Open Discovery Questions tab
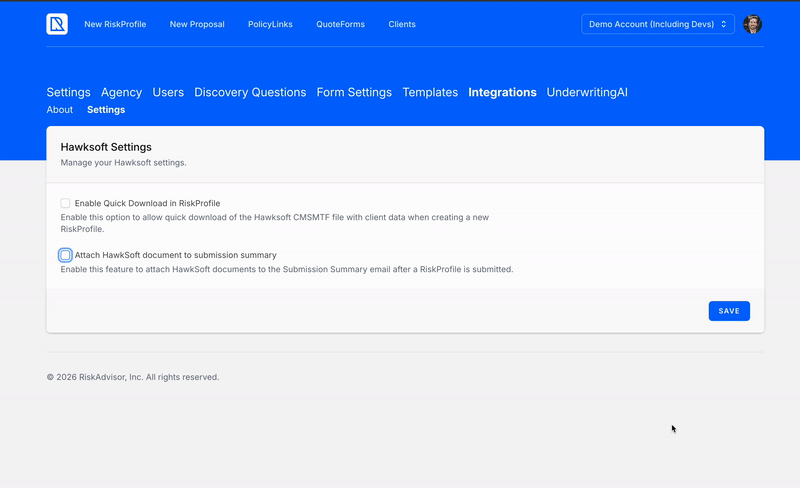This screenshot has height=488, width=800. click(x=250, y=92)
